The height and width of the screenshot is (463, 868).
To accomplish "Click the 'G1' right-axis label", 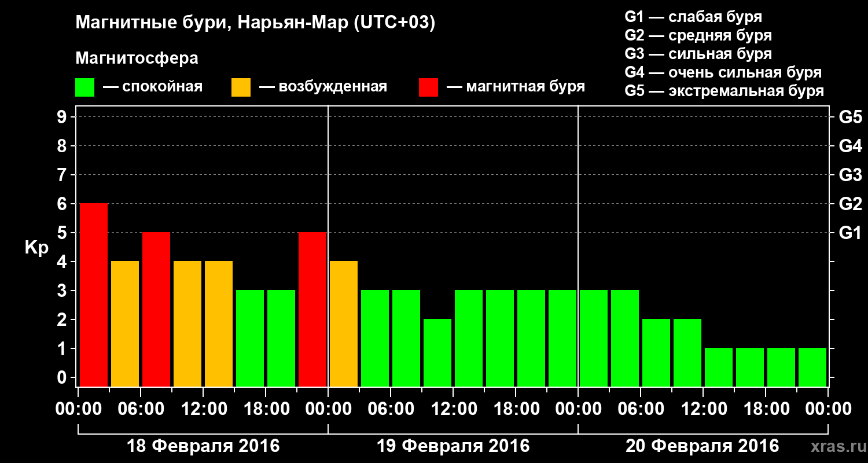I will point(850,233).
